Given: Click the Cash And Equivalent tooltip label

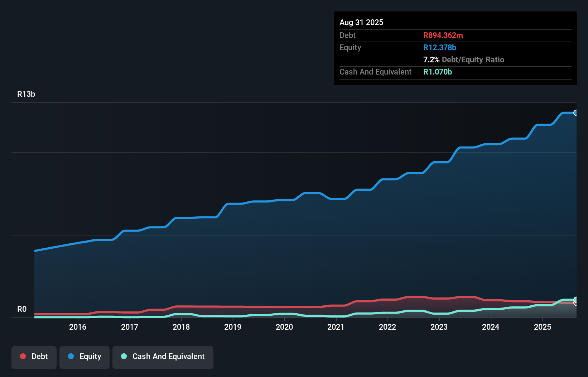Looking at the screenshot, I should tap(375, 72).
